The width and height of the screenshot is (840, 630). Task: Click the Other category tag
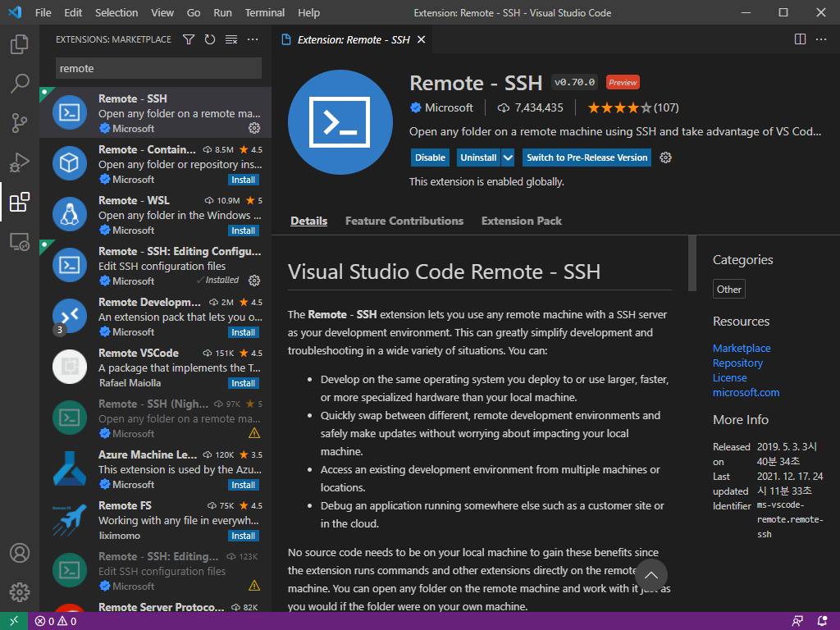pos(728,289)
